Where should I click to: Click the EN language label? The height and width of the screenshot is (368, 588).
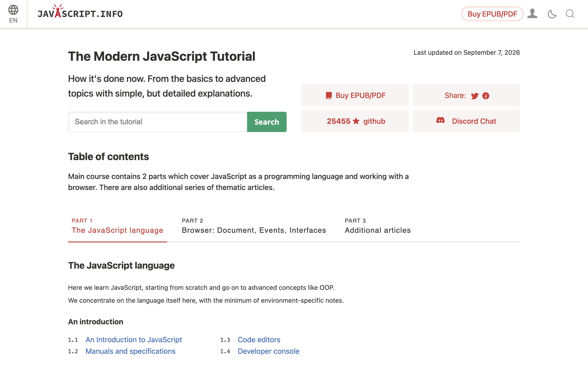pyautogui.click(x=13, y=20)
